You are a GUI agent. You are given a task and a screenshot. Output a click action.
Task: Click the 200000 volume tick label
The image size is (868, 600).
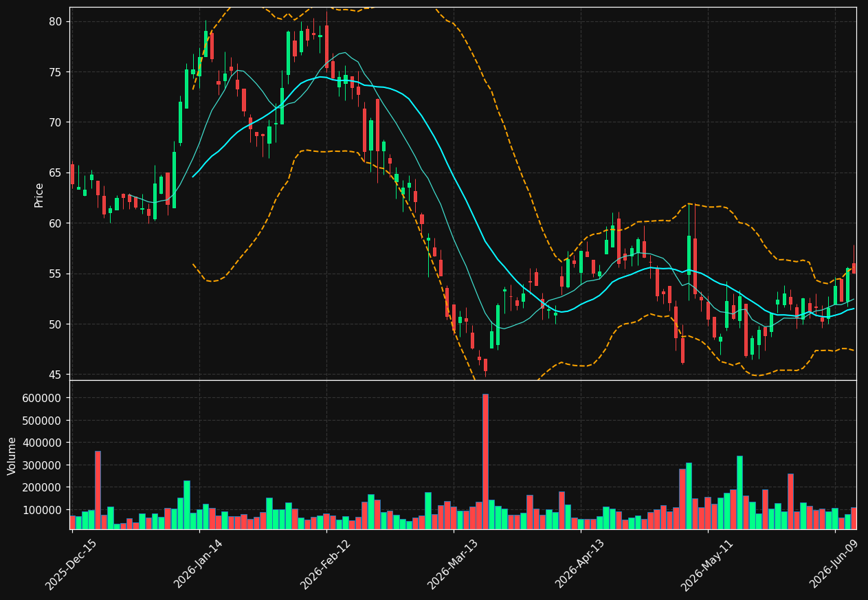click(x=43, y=487)
